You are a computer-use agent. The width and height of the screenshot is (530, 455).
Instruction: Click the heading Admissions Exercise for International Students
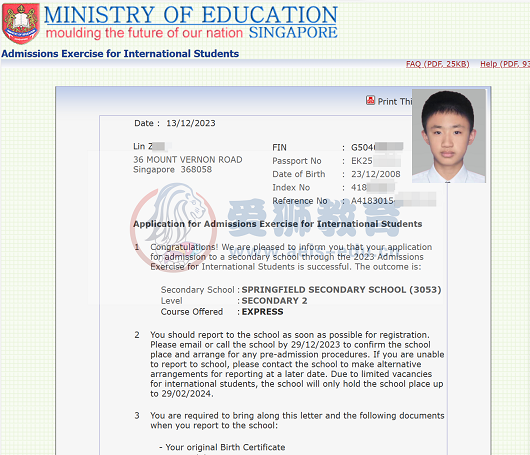coord(120,54)
